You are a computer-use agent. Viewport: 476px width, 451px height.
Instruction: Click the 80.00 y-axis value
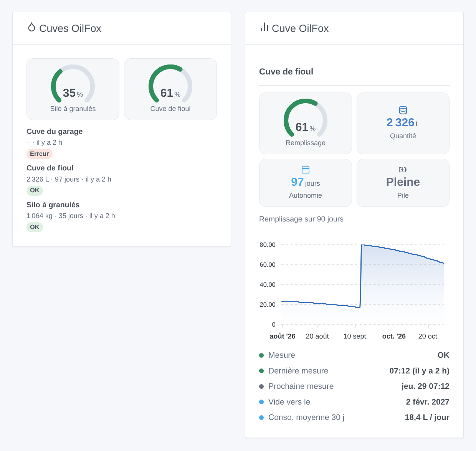[x=268, y=244]
